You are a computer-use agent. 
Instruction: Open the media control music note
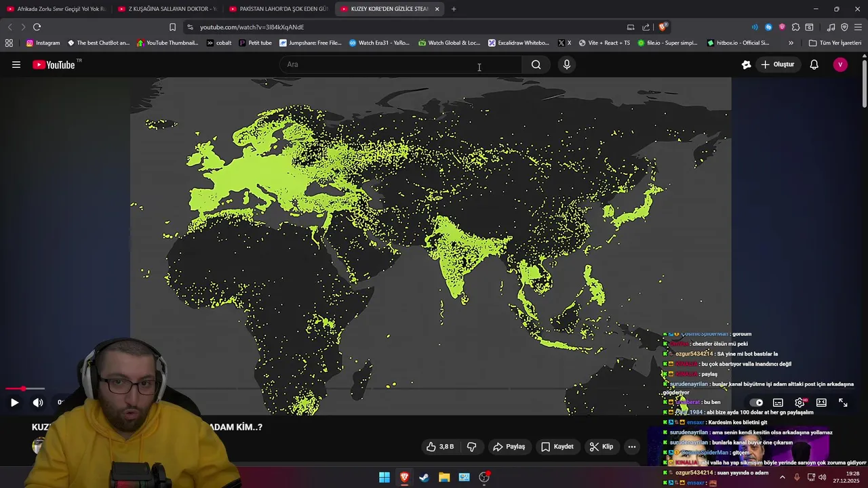[831, 27]
